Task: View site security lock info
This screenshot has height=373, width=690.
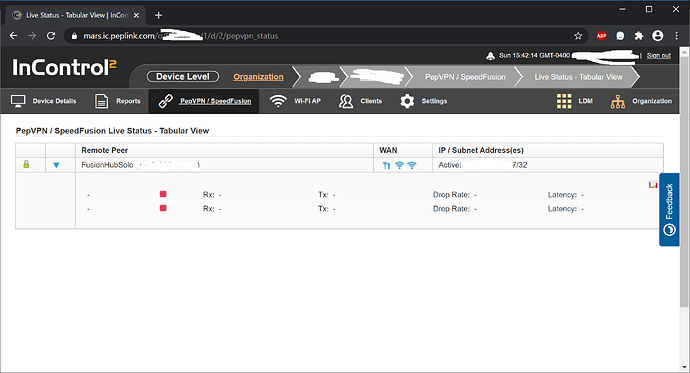Action: click(x=74, y=36)
